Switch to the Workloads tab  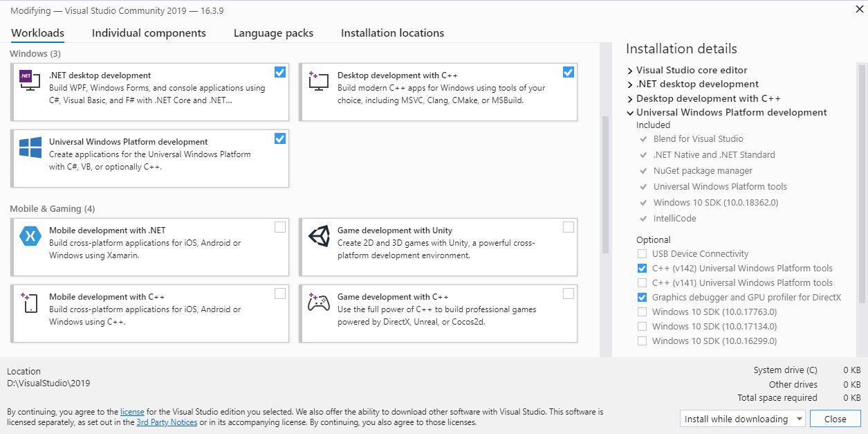click(x=37, y=33)
